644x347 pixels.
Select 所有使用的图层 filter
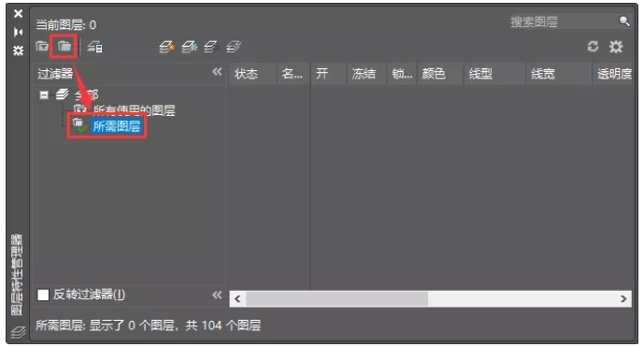click(134, 110)
